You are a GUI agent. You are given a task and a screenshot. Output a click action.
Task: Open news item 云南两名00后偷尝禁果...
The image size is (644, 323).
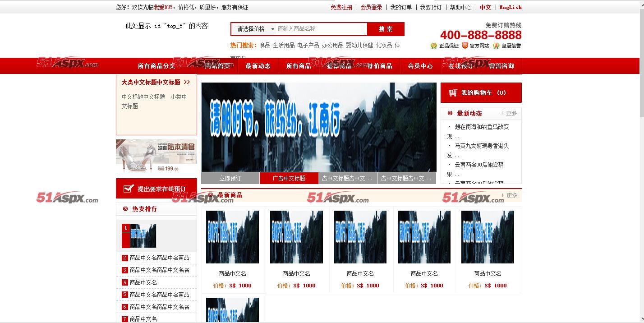point(476,170)
